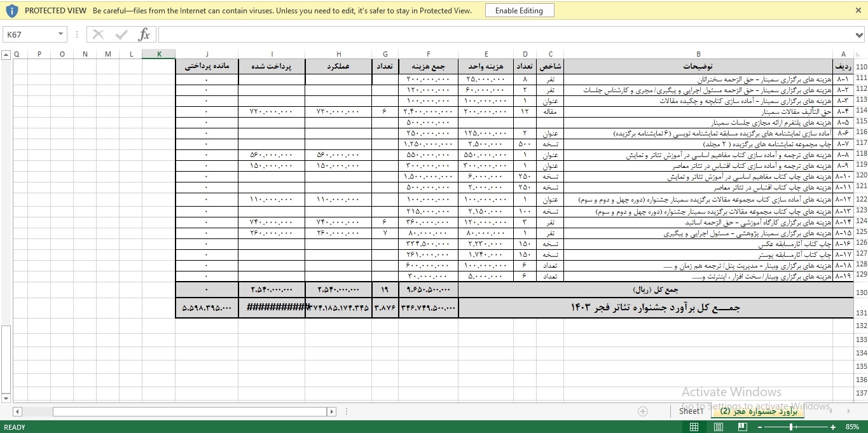Add a new sheet with plus icon
The image size is (868, 433).
coord(642,411)
